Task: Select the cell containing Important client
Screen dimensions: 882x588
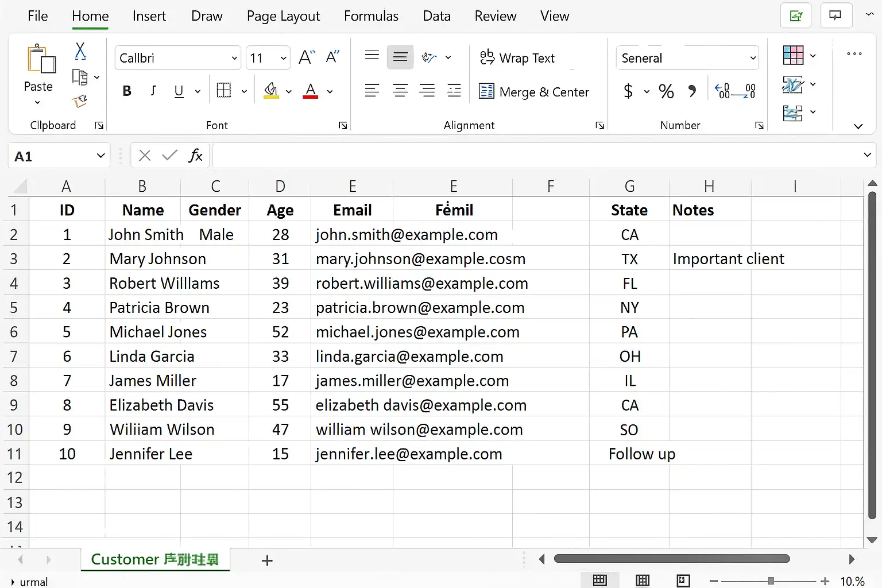Action: coord(710,259)
